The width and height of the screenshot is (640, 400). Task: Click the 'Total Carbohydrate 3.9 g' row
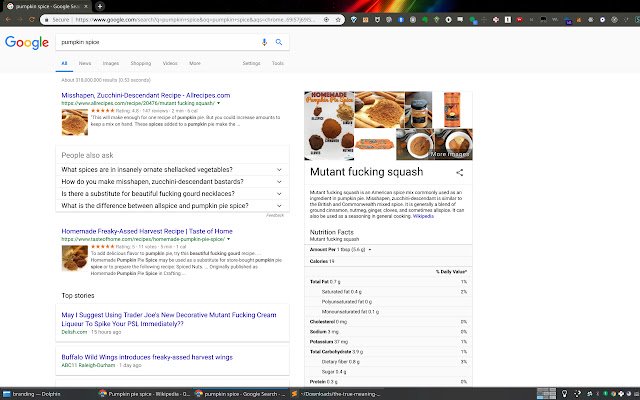tap(388, 352)
